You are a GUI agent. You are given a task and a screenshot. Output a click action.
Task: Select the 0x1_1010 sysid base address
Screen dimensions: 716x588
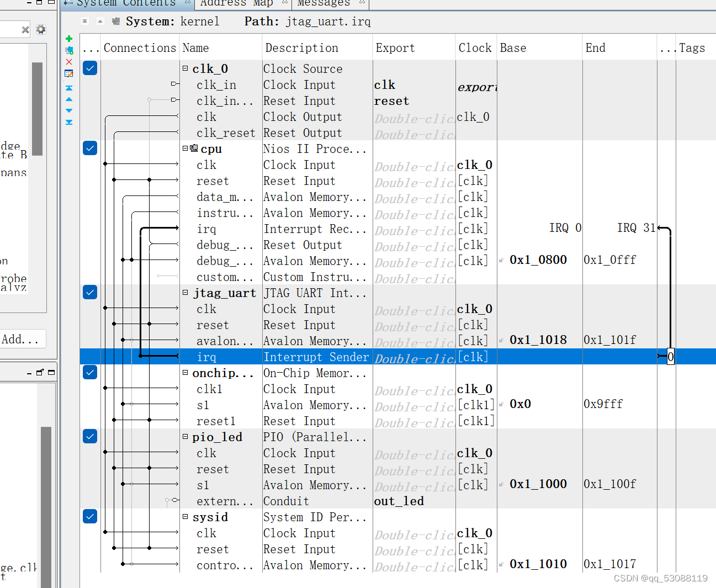coord(538,564)
